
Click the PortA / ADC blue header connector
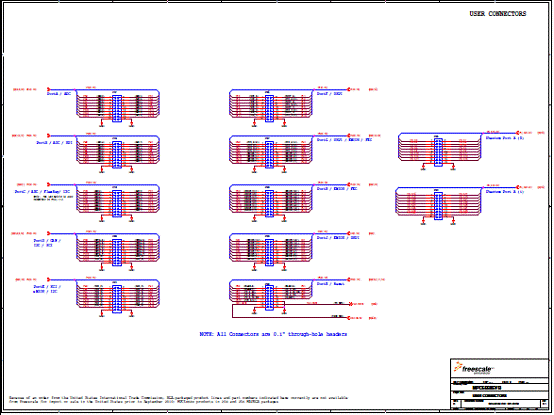pos(117,108)
